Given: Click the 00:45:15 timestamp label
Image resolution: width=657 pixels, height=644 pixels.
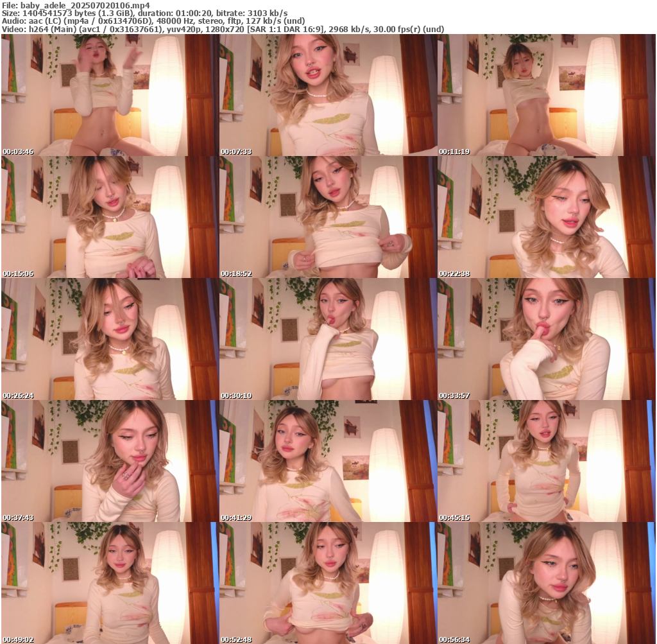Looking at the screenshot, I should (x=455, y=518).
